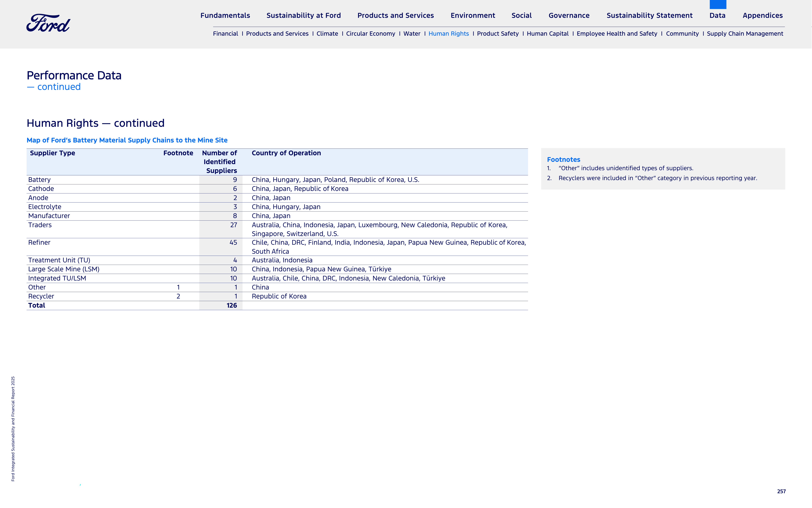Open the Fundamentals tab

coord(225,15)
